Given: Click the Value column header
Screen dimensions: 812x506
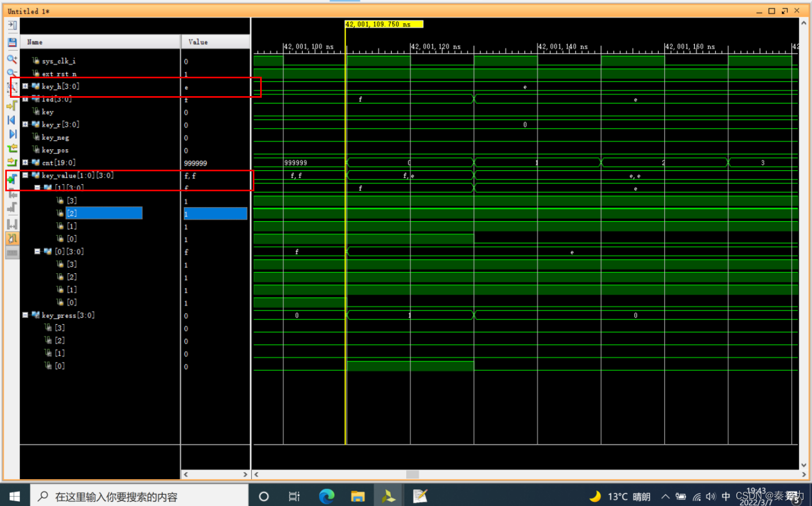Looking at the screenshot, I should 215,42.
